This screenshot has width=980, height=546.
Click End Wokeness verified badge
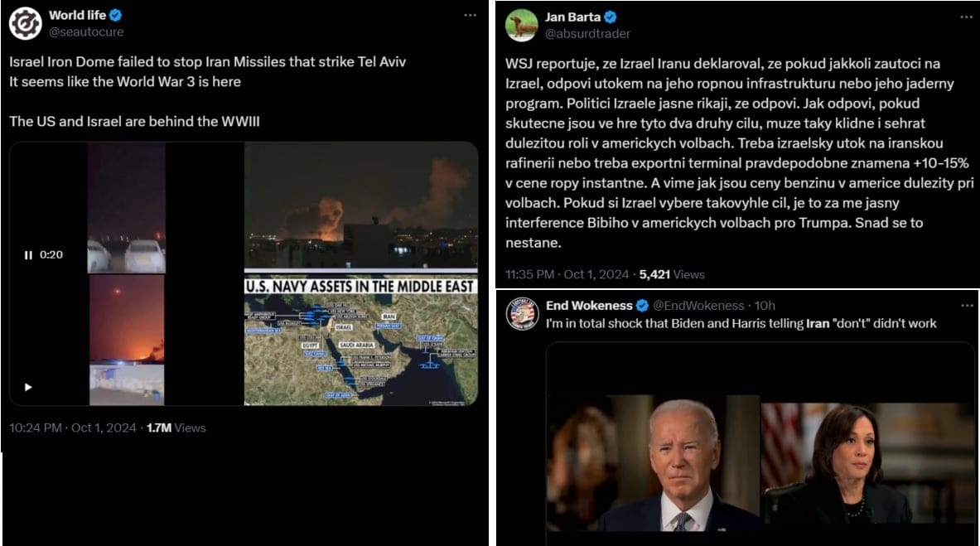tap(642, 306)
